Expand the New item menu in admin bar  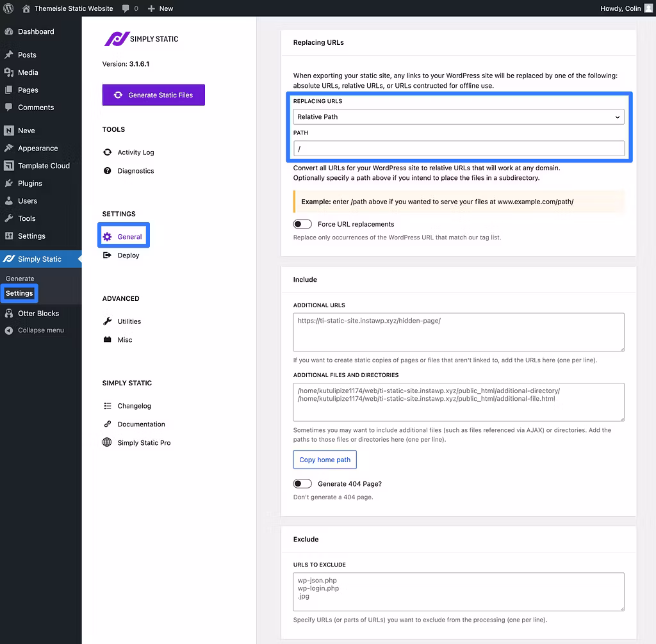(x=160, y=8)
